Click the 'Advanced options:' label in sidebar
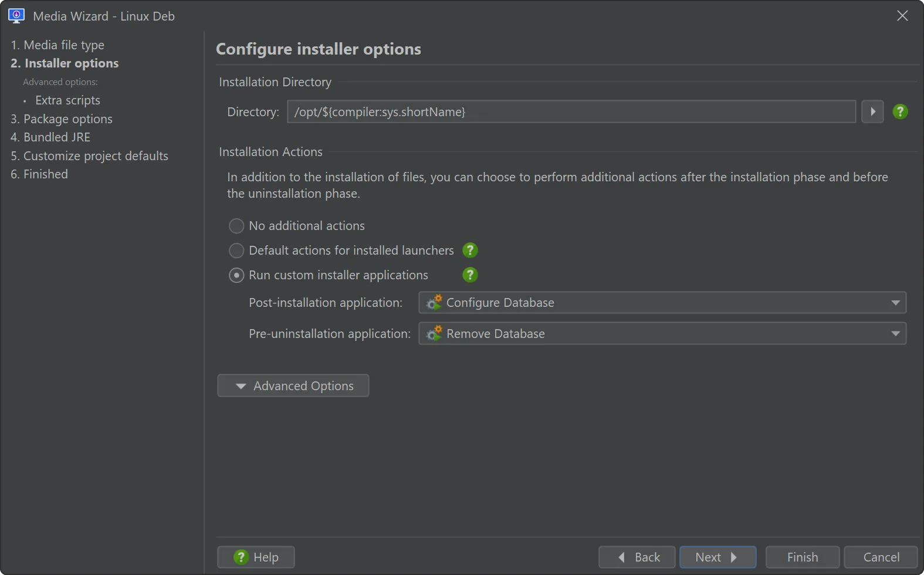Image resolution: width=924 pixels, height=575 pixels. (x=60, y=82)
